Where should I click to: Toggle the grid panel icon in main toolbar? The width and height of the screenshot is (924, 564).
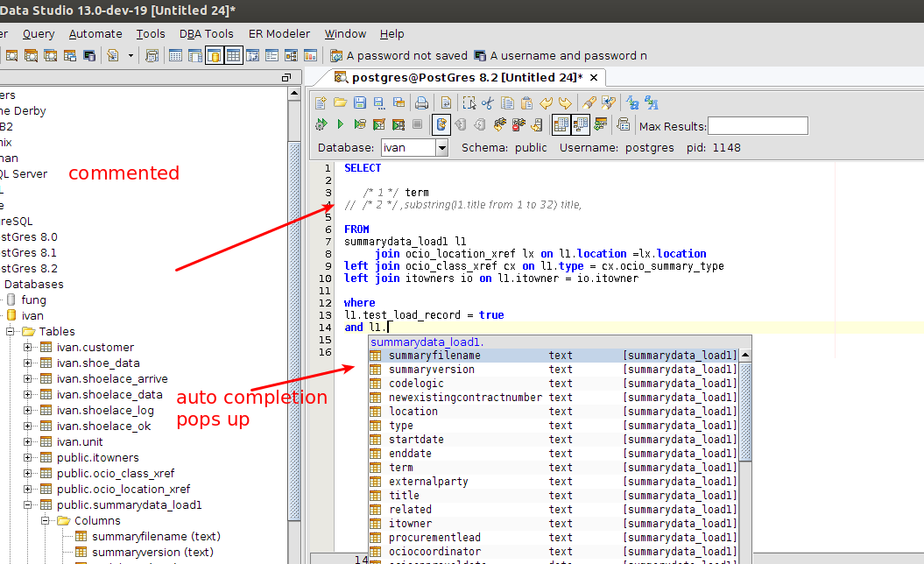[x=233, y=56]
